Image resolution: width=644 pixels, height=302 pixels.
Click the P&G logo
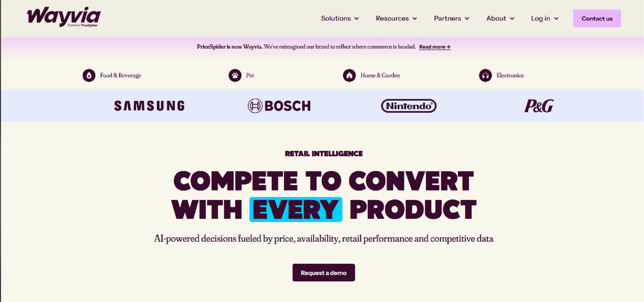[539, 106]
